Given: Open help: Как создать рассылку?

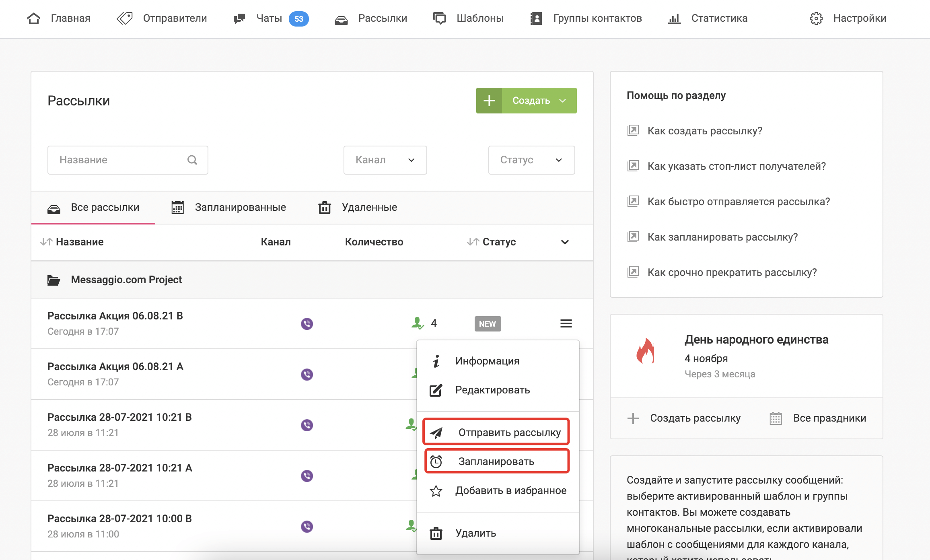Looking at the screenshot, I should click(x=705, y=131).
